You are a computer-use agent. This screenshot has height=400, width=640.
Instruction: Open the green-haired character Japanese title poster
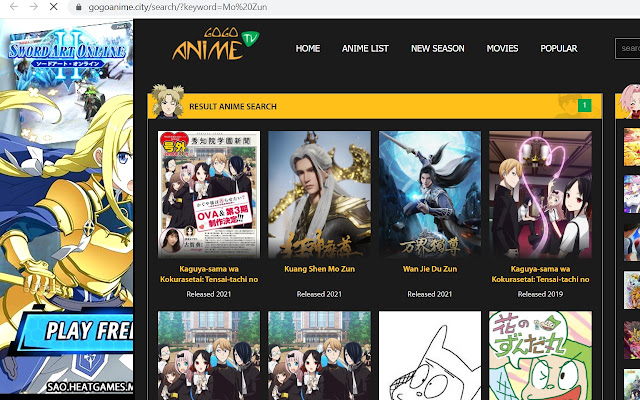pyautogui.click(x=540, y=356)
